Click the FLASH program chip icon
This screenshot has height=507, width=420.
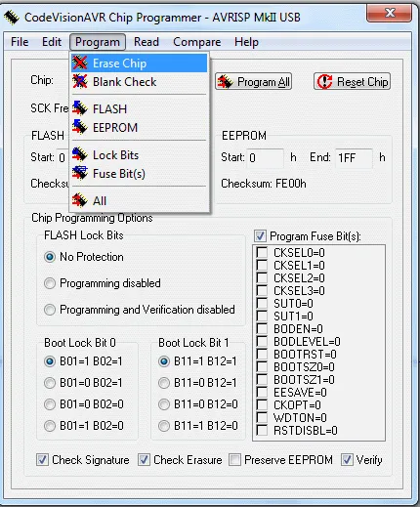(80, 108)
